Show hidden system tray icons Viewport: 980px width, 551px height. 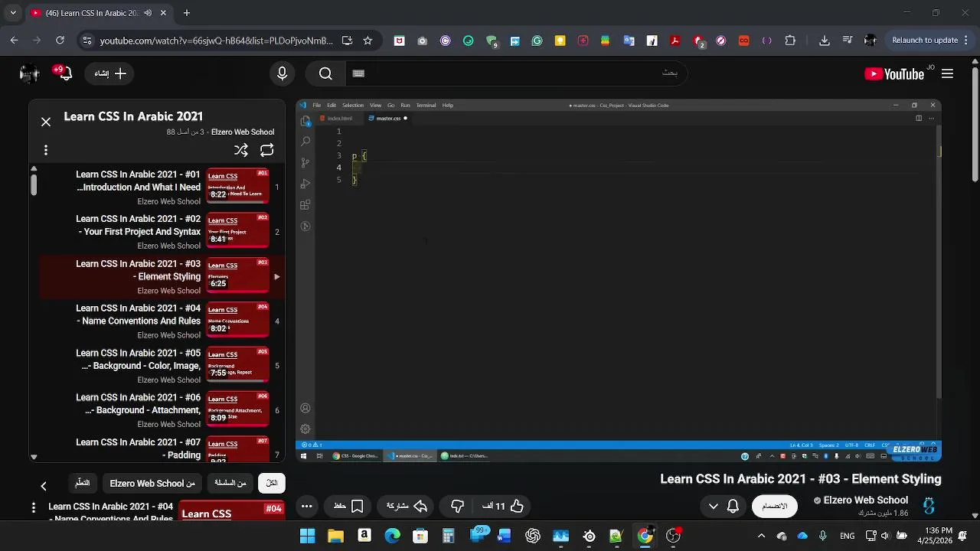(x=761, y=536)
